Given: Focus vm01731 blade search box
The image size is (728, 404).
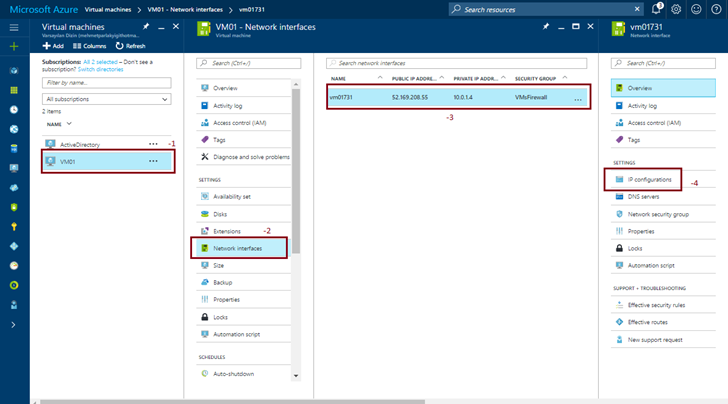Looking at the screenshot, I should (x=663, y=63).
